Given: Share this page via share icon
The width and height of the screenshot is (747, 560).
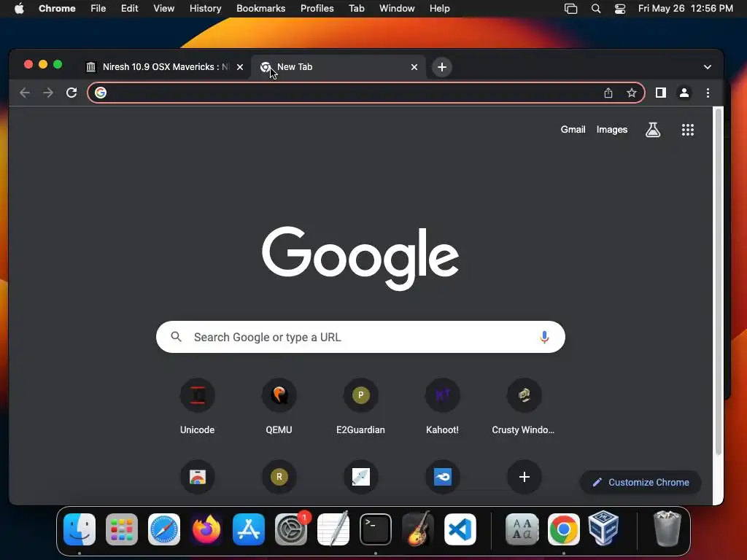Looking at the screenshot, I should tap(608, 93).
